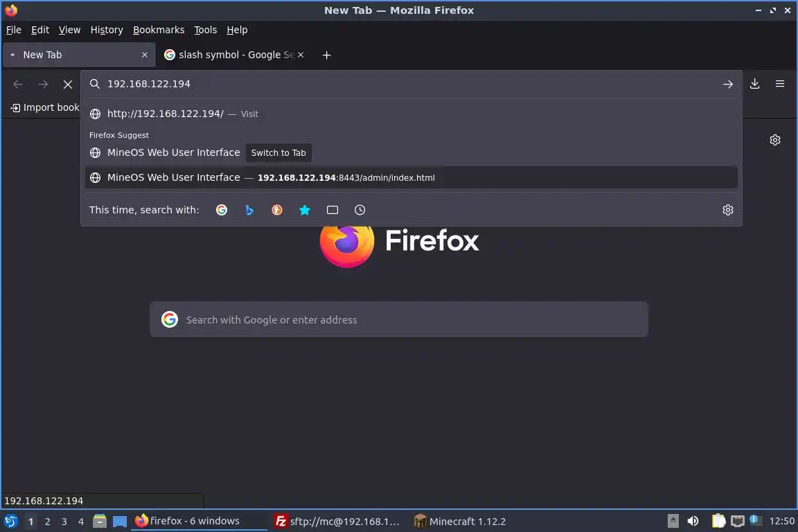
Task: Open the volume control tray icon
Action: click(x=693, y=521)
